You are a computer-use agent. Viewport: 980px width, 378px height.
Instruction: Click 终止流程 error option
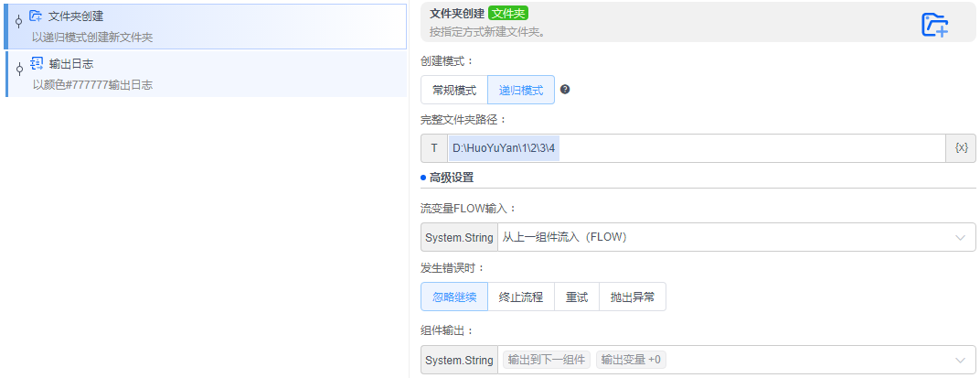[x=521, y=297]
